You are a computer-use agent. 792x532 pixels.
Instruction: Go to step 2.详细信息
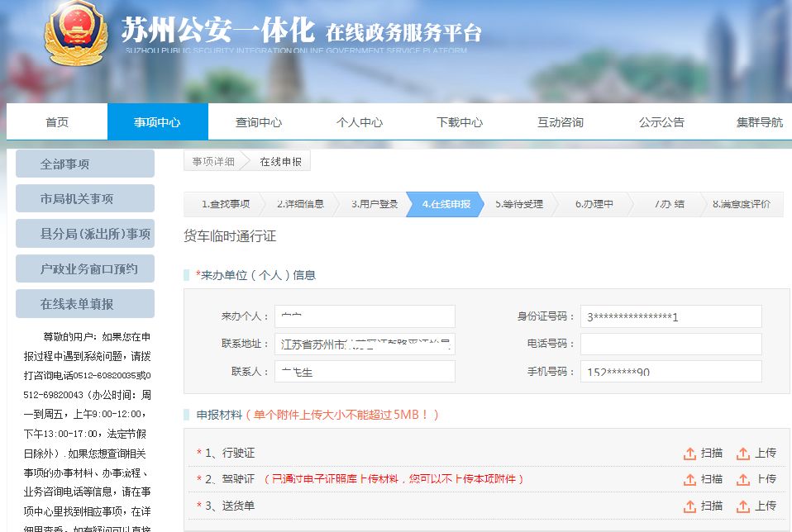click(299, 204)
